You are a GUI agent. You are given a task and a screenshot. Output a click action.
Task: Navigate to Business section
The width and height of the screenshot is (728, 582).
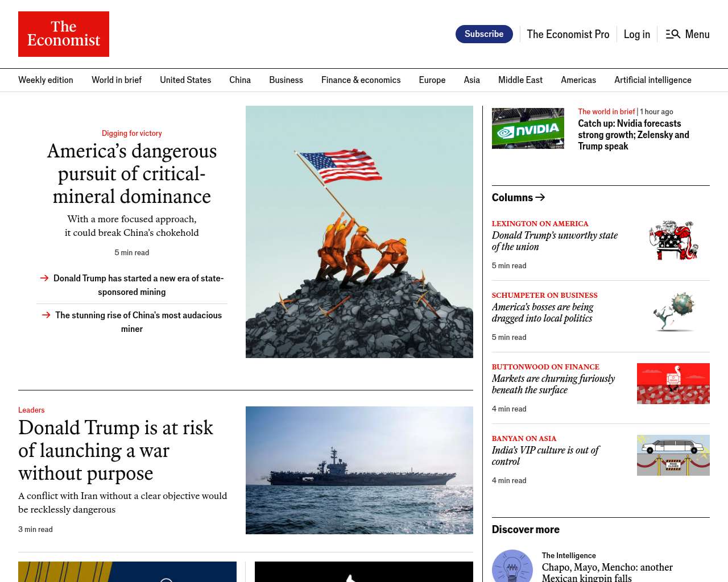pyautogui.click(x=286, y=80)
